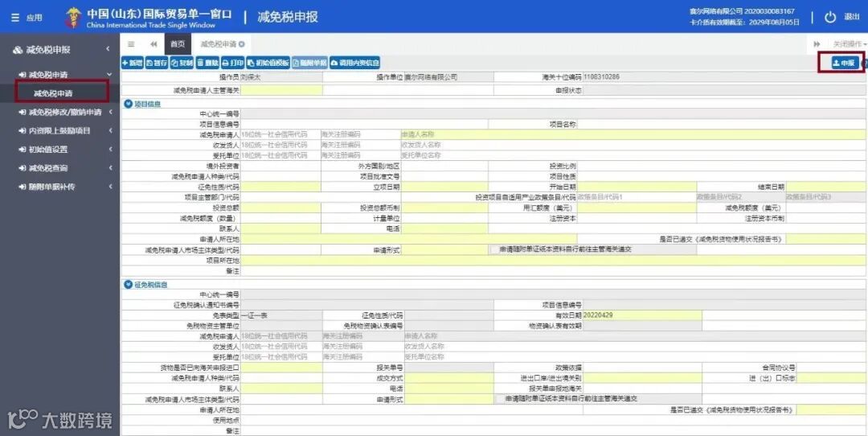Tick the paper-documents checkbox in 项目信息 section
868x436 pixels.
click(x=493, y=250)
